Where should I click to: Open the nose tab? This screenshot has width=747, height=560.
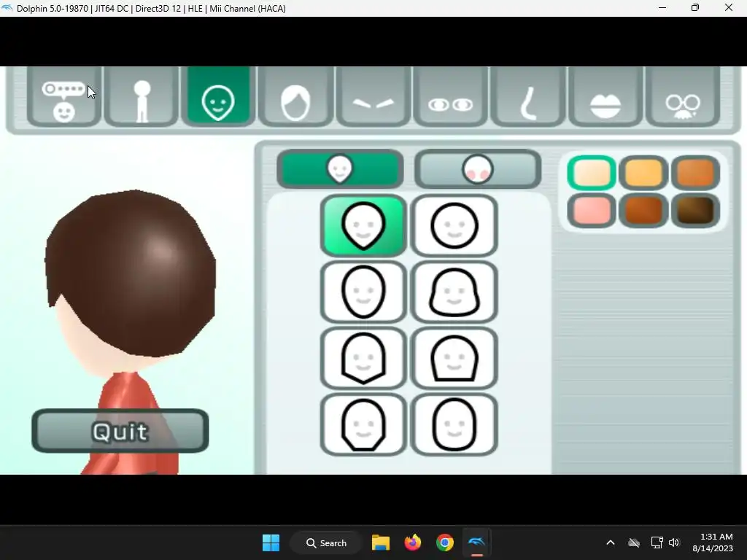click(x=528, y=97)
